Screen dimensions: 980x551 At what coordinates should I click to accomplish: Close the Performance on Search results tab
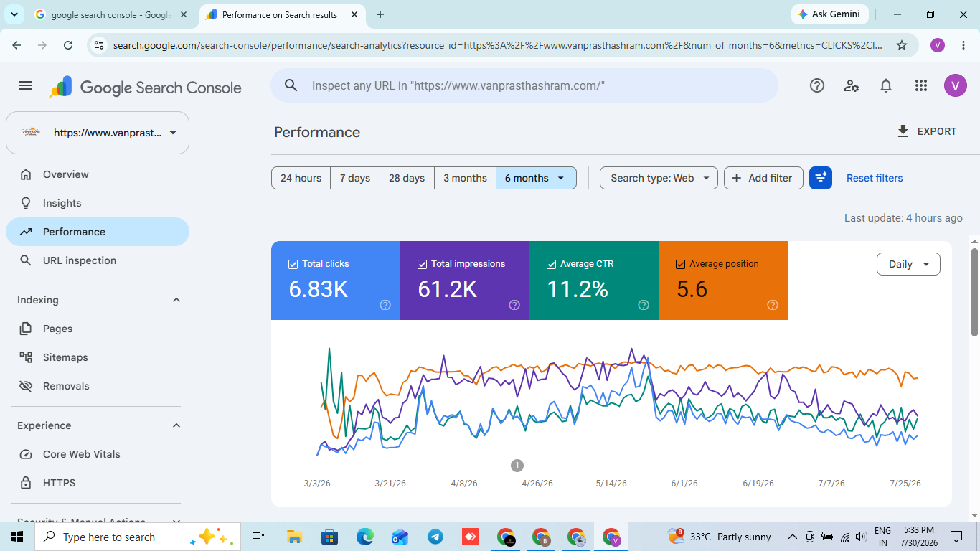[x=354, y=14]
